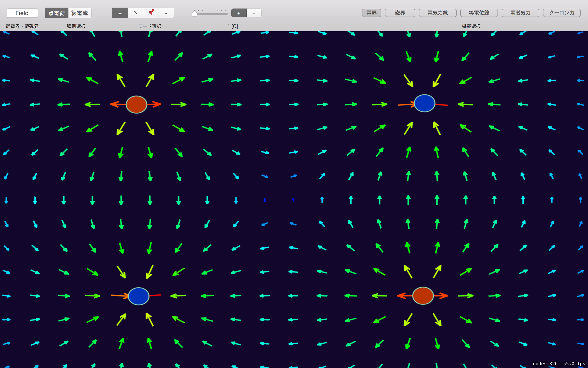Click the モード選択 label

(150, 26)
